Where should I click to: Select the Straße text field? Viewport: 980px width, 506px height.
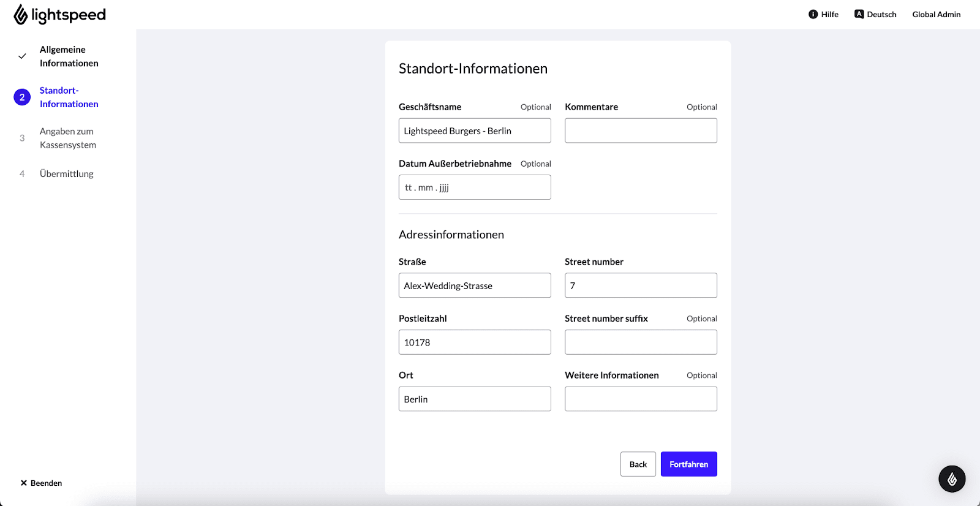[x=475, y=285]
